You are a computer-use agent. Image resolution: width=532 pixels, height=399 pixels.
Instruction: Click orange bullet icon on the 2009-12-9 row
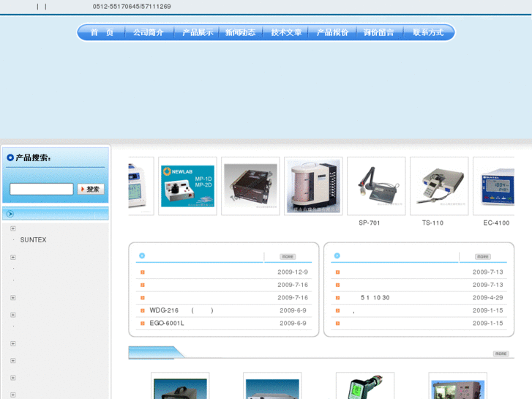pos(143,272)
